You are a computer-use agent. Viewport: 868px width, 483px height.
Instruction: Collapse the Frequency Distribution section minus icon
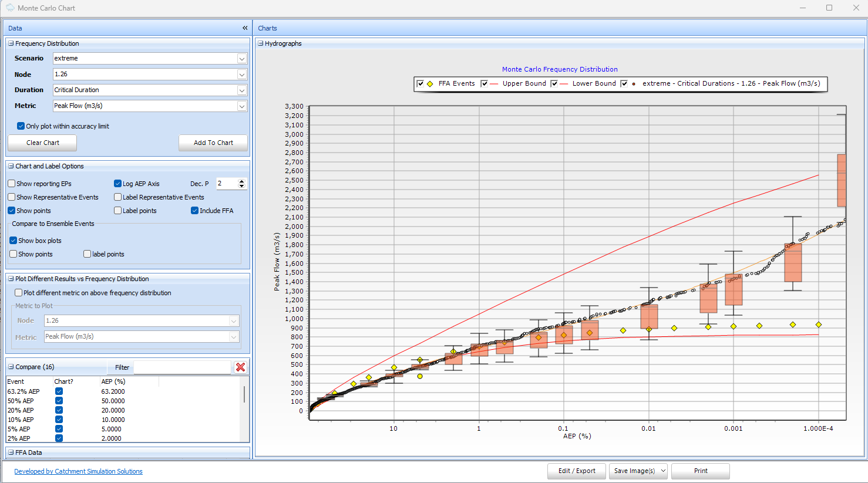click(x=11, y=43)
